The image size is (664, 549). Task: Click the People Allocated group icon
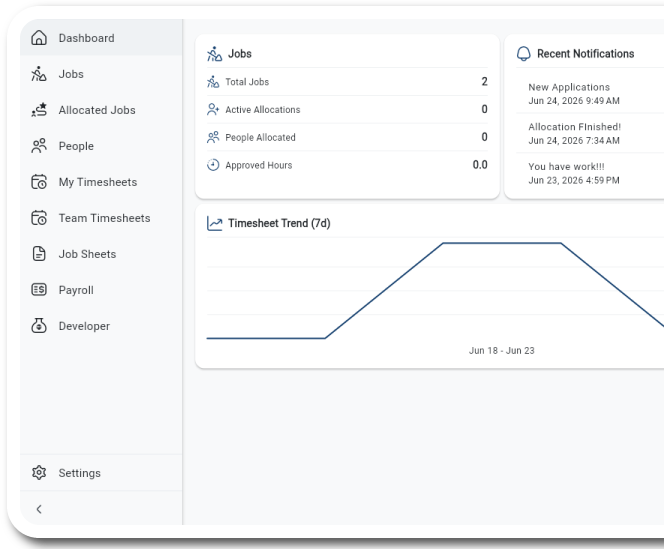(213, 137)
